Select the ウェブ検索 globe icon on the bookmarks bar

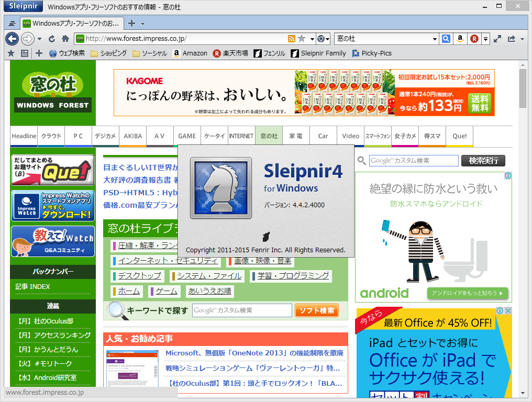(x=52, y=53)
